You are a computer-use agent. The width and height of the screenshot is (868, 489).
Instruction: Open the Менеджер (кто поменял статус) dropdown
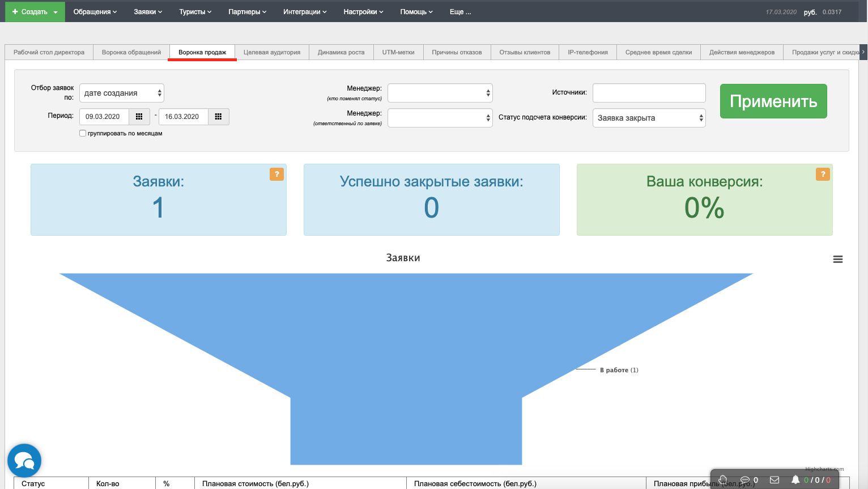(440, 93)
